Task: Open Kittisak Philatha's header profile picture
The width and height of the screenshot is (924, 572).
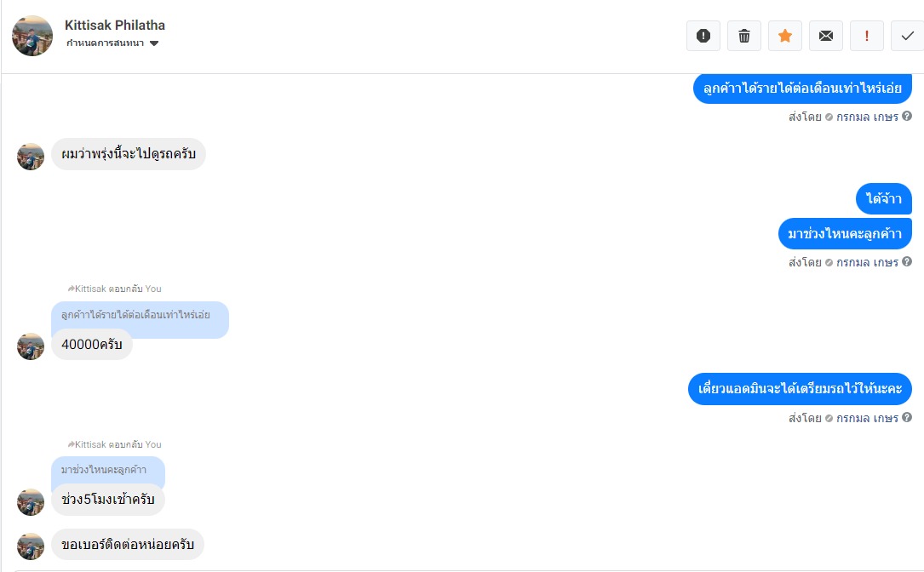Action: pos(32,36)
